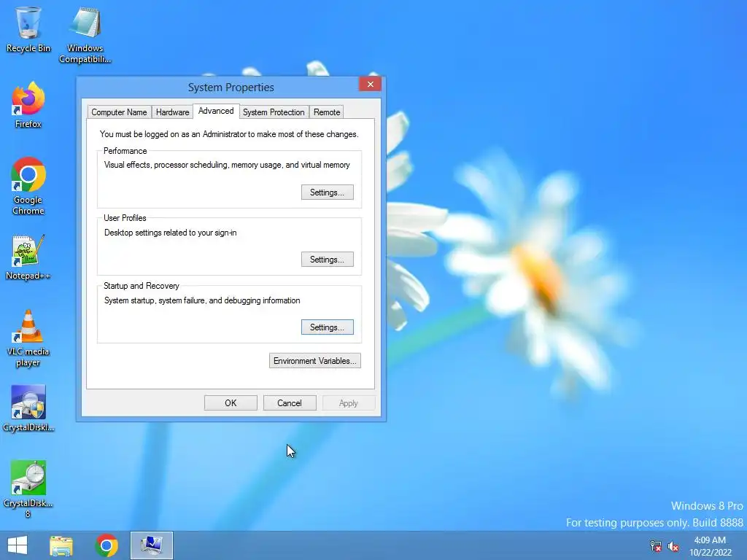Viewport: 747px width, 560px height.
Task: Open File Explorer from the taskbar
Action: (61, 545)
